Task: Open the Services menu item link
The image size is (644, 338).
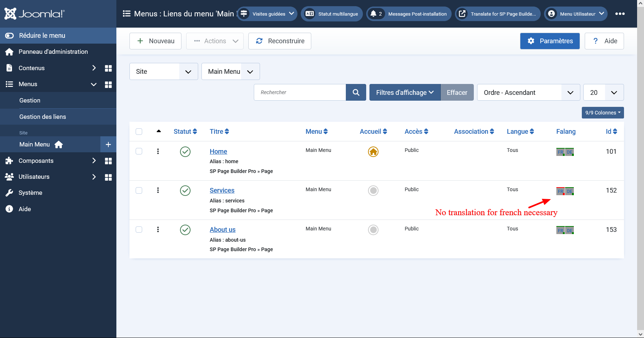Action: pos(222,190)
